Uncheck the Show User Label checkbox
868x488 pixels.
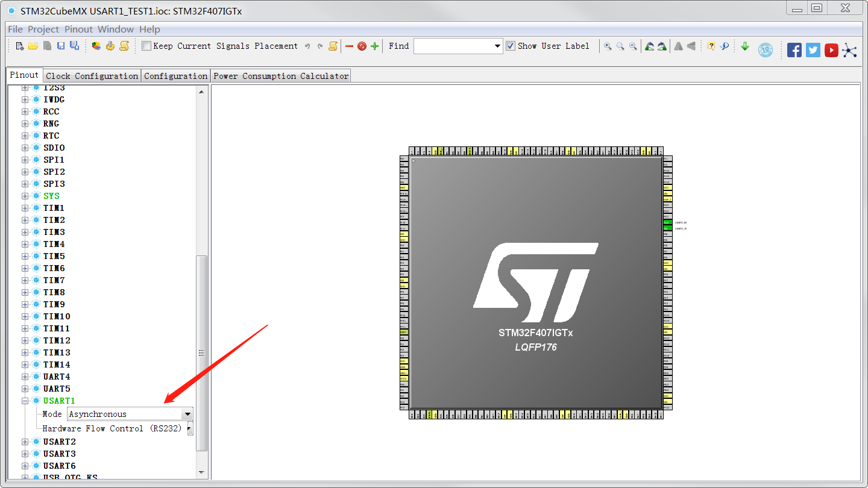tap(511, 46)
